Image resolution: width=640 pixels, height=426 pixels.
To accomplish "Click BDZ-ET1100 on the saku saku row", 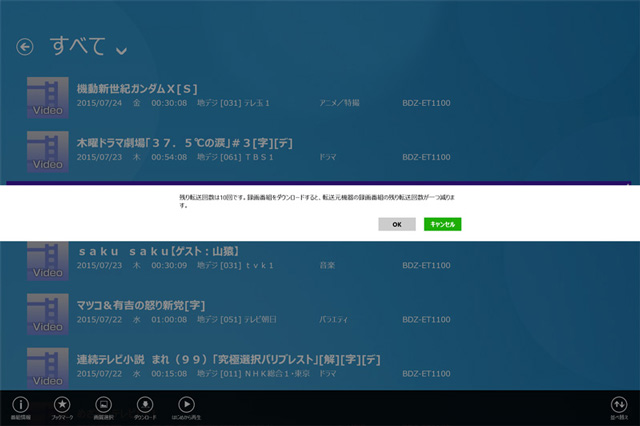I will pos(427,265).
